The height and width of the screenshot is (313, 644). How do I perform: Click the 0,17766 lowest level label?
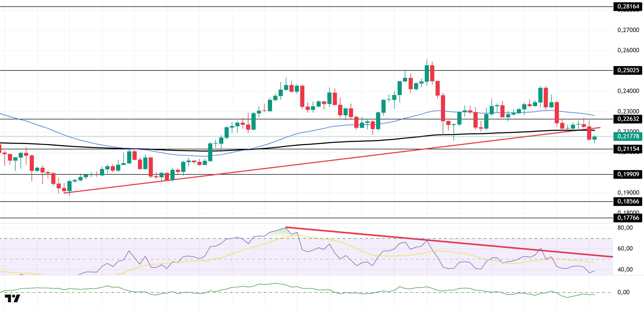pos(628,218)
